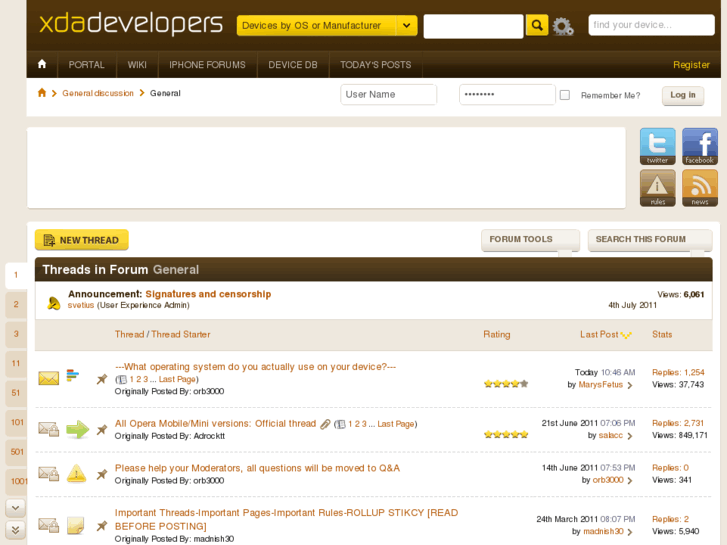Click the search magnifier button
The image size is (727, 545).
click(537, 25)
